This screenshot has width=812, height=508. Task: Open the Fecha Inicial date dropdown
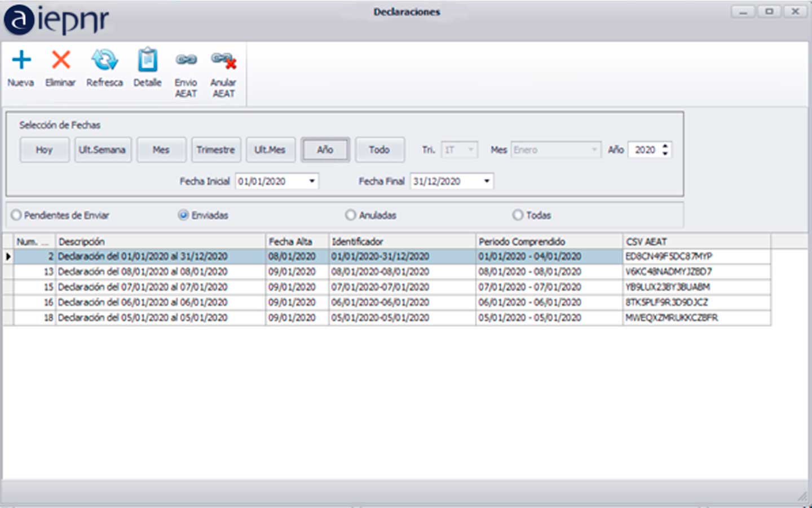[x=312, y=181]
